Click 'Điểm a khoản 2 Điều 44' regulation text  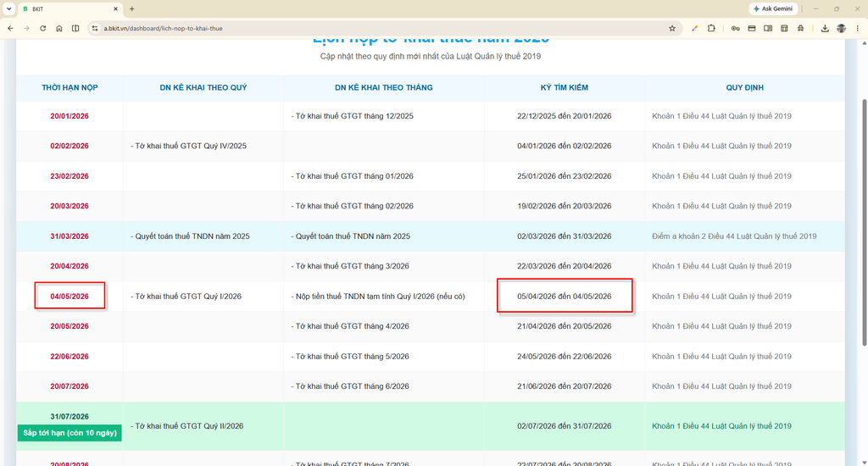coord(734,236)
